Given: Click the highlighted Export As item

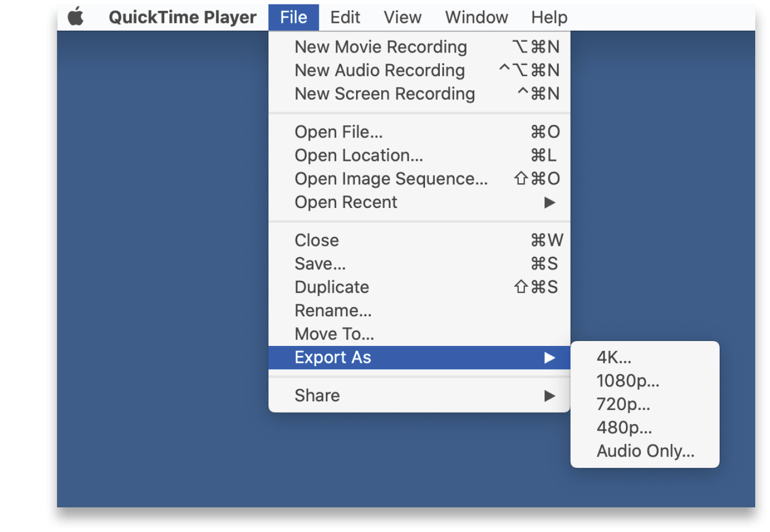Looking at the screenshot, I should click(x=420, y=357).
